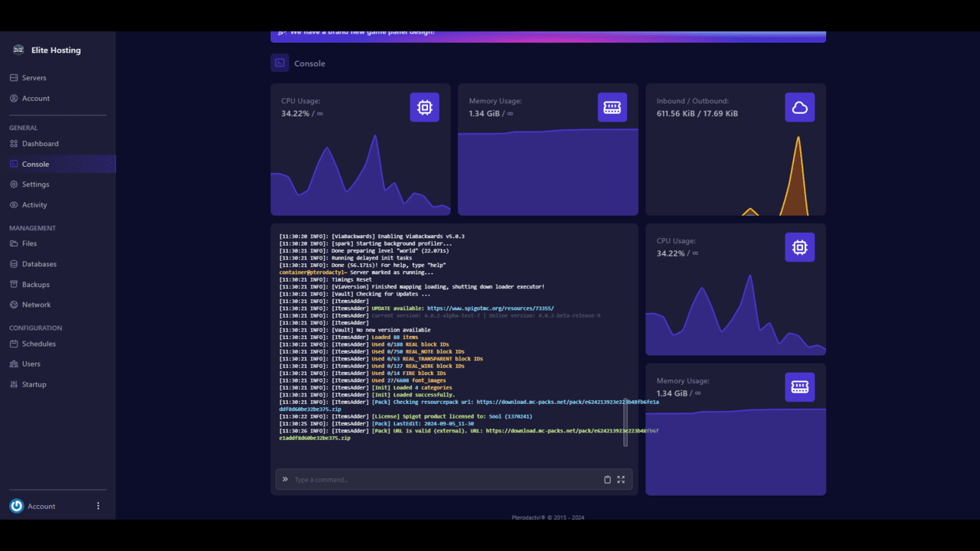
Task: Go to Dashboard in the sidebar
Action: tap(40, 144)
